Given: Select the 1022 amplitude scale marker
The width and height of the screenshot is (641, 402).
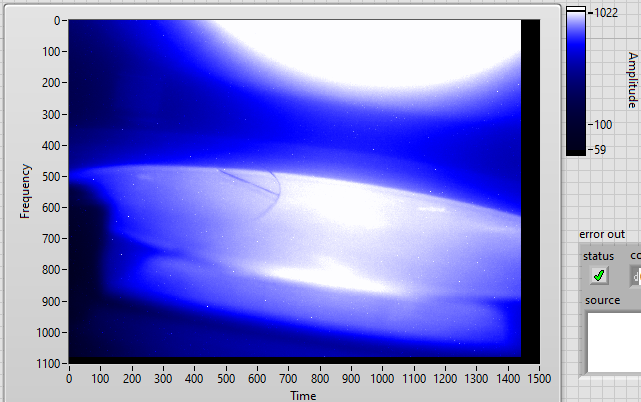Looking at the screenshot, I should click(x=605, y=13).
